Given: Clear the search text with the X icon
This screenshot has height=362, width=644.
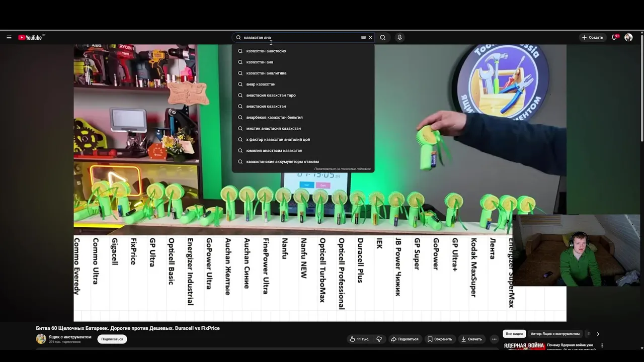Looking at the screenshot, I should 371,38.
